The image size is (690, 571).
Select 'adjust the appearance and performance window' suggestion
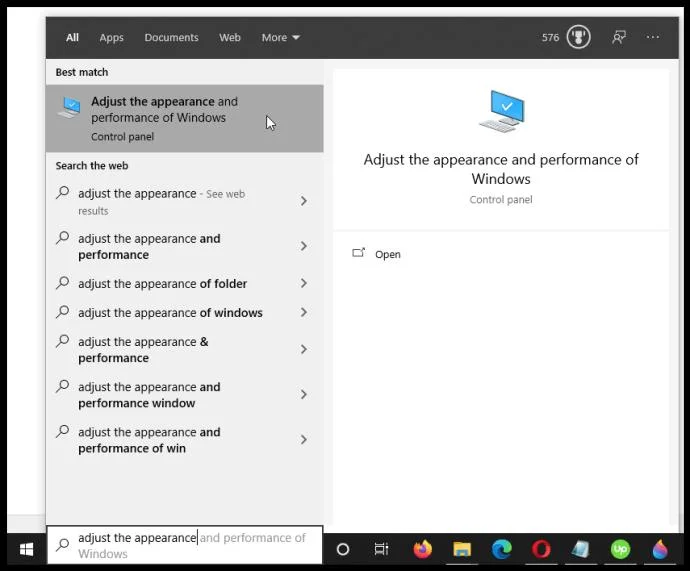(184, 395)
